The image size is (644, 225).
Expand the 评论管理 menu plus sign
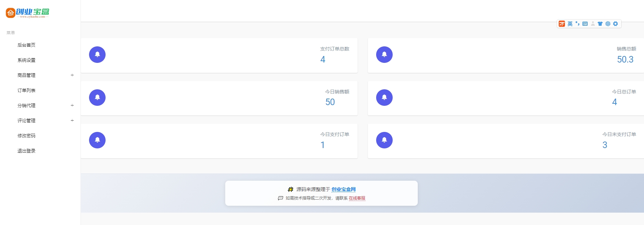(72, 121)
